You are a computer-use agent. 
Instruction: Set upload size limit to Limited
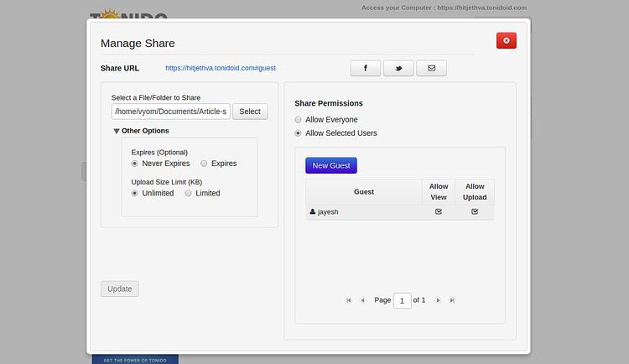[189, 193]
